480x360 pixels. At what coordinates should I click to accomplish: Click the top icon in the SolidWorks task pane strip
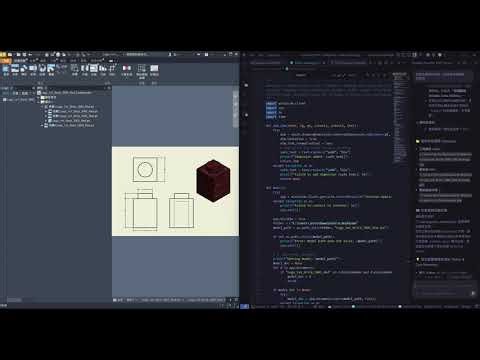click(236, 95)
